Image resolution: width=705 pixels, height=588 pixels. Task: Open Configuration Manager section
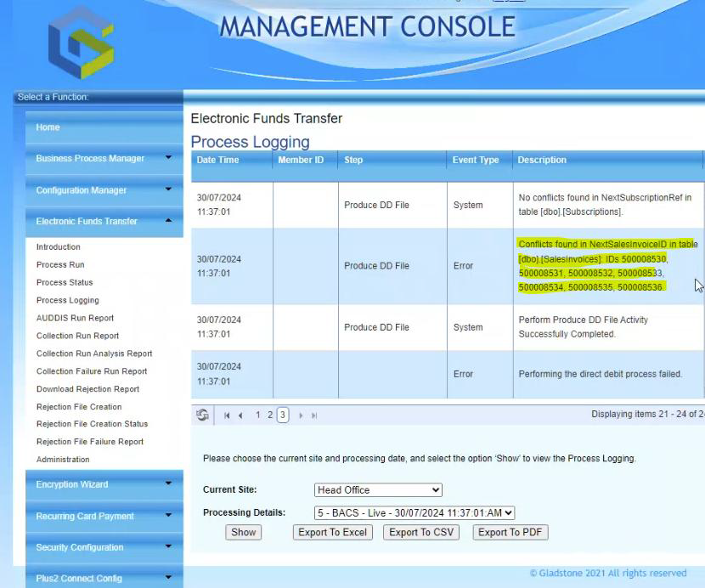coord(104,190)
